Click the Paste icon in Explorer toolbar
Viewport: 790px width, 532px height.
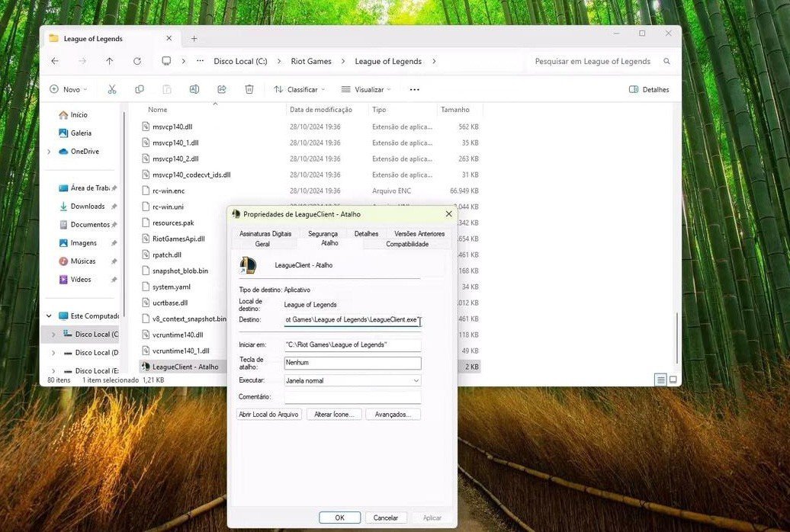point(167,89)
